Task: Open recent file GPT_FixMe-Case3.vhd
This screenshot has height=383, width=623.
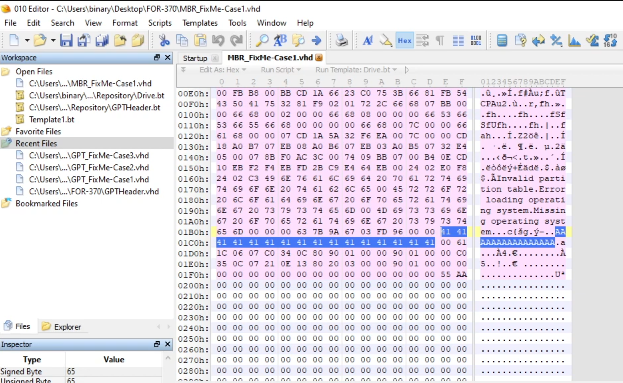Action: coord(89,155)
